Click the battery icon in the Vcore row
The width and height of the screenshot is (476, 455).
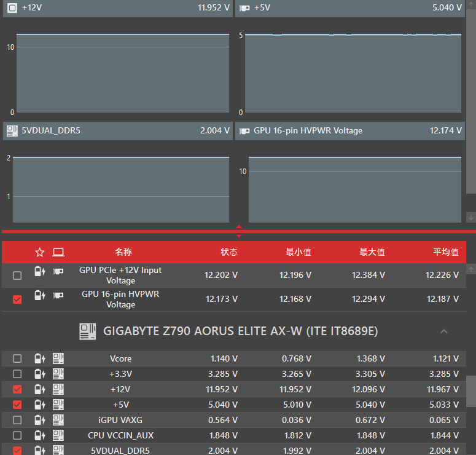(40, 358)
